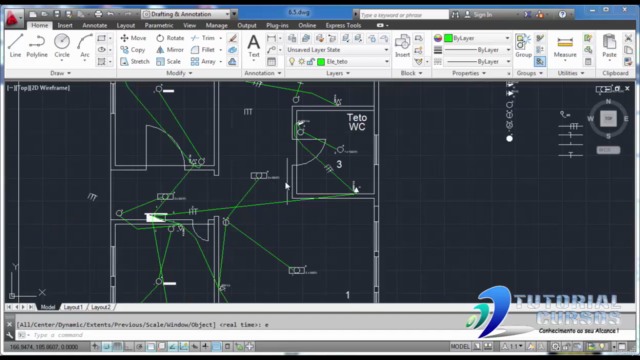Click the Stretch tool

[x=135, y=61]
